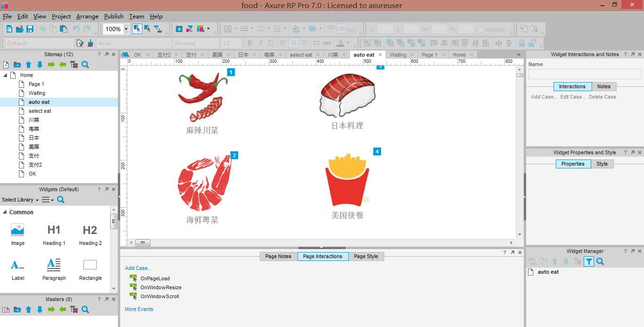
Task: Click the AxShare publish icon
Action: (190, 29)
